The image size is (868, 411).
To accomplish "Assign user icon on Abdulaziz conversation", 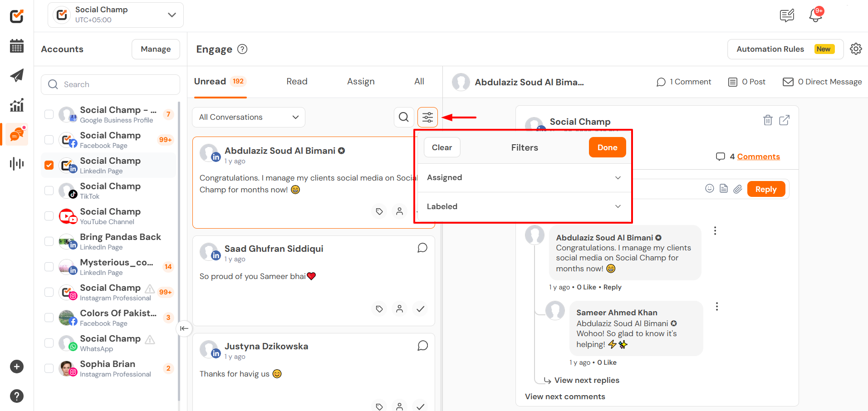I will click(x=399, y=211).
